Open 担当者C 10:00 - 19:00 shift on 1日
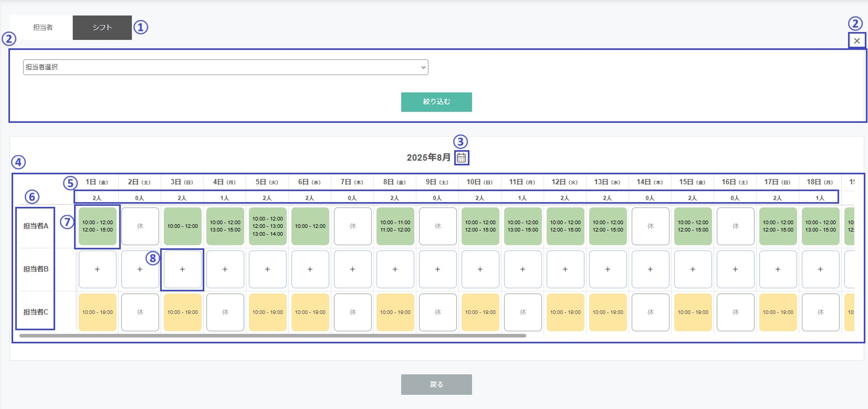Screen dimensions: 868x409 (97, 312)
